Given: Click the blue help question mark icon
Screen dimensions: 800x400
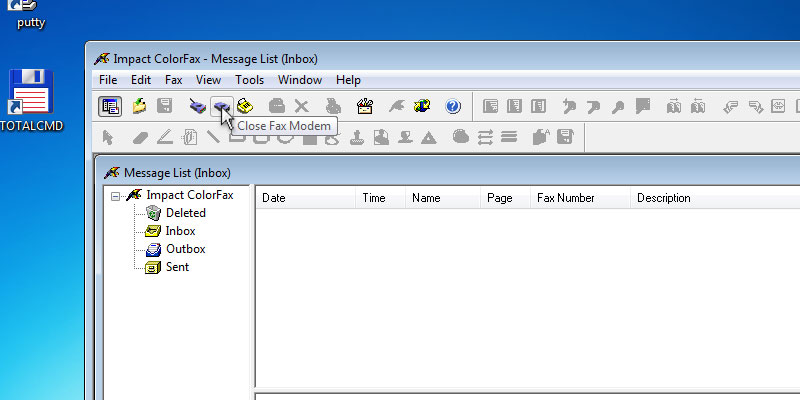Looking at the screenshot, I should [x=452, y=106].
